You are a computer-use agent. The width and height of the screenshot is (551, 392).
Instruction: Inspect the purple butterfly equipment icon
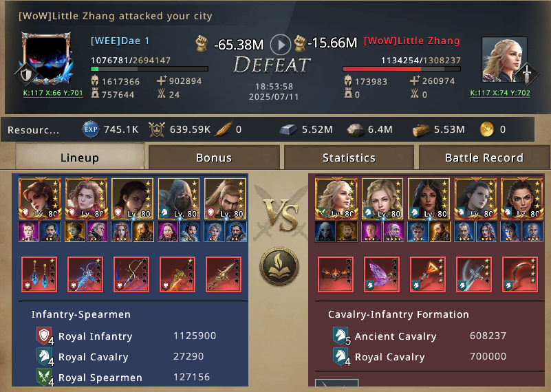pos(382,274)
